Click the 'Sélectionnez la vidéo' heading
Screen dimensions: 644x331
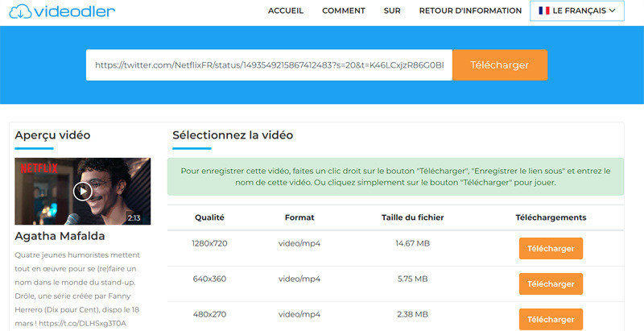pyautogui.click(x=233, y=135)
